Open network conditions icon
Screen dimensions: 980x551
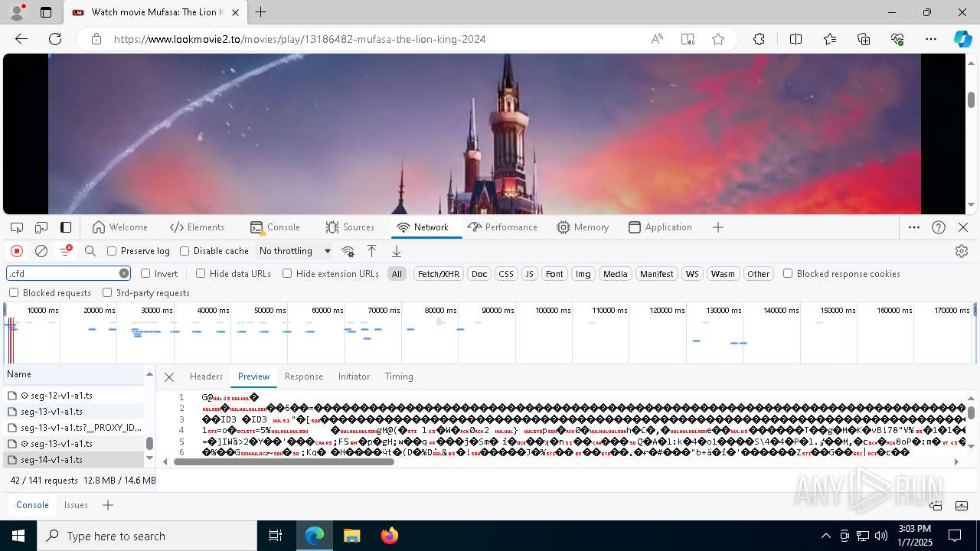coord(348,251)
